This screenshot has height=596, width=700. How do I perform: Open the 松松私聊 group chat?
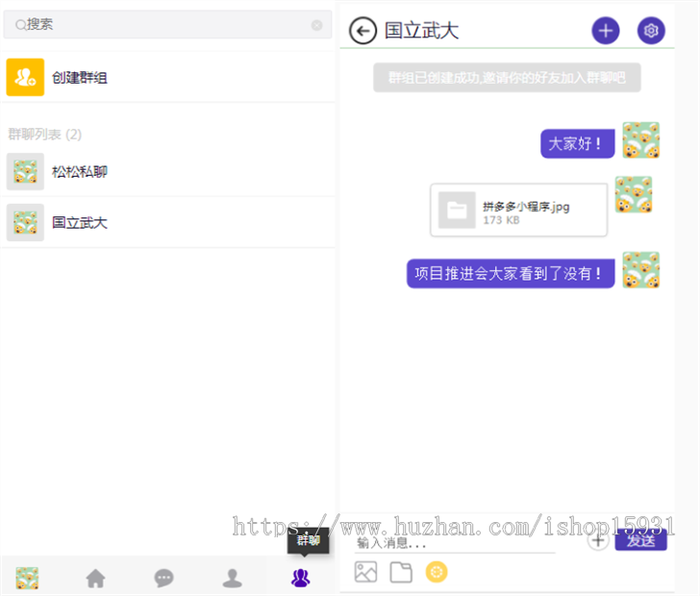(80, 172)
